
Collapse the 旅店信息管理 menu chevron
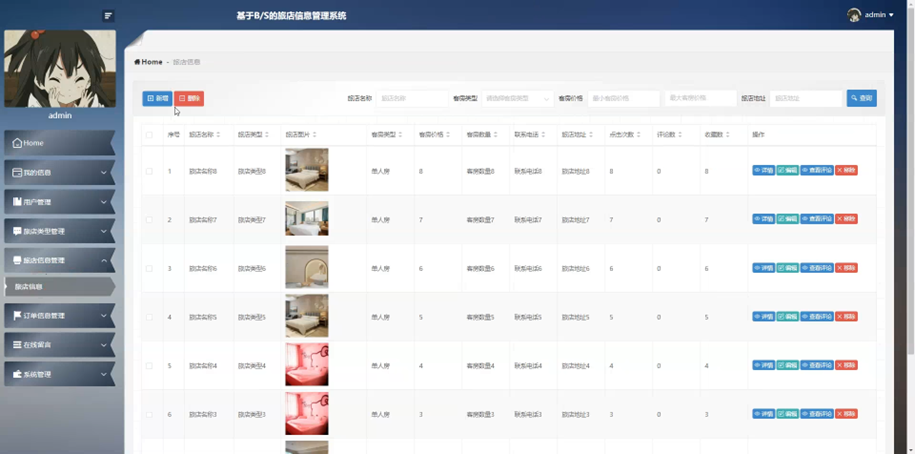(x=103, y=260)
